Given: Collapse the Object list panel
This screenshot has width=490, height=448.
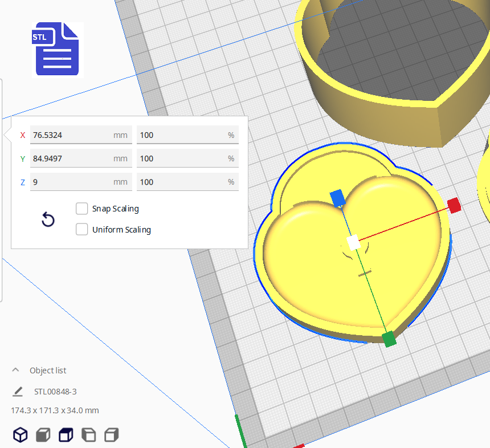Looking at the screenshot, I should point(15,370).
